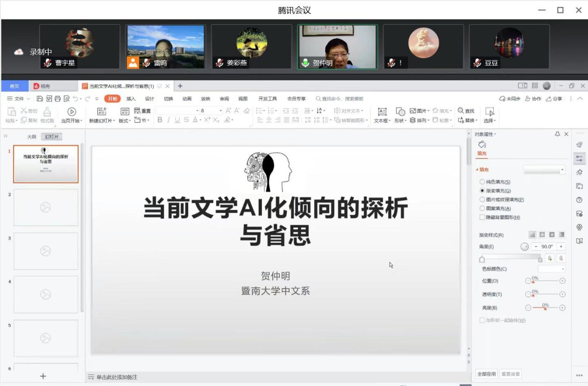Click the save icon in quick access toolbar
The width and height of the screenshot is (588, 386).
click(40, 99)
